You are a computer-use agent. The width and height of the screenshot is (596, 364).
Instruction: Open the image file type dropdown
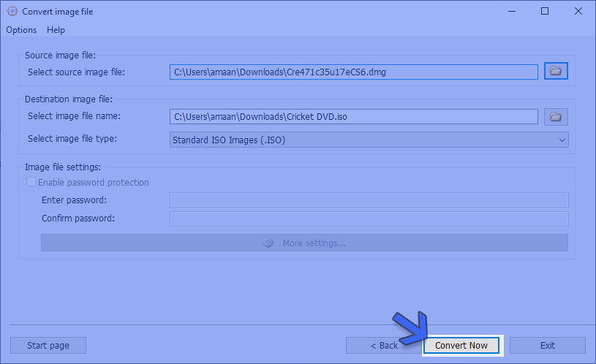pos(369,140)
